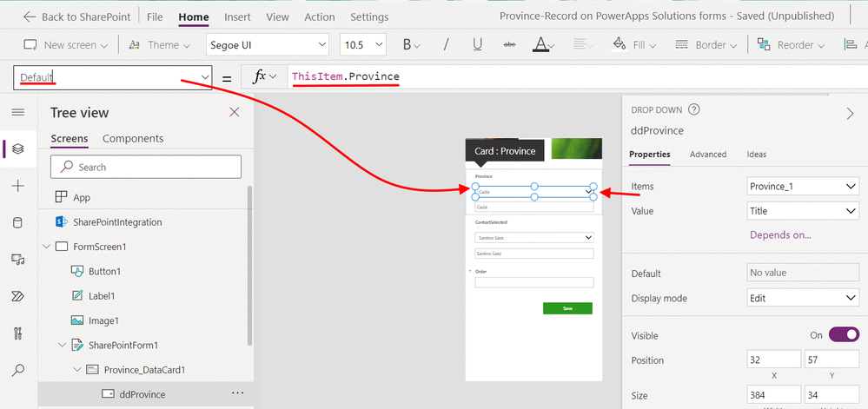Collapse the FormScreen1 tree node
Image resolution: width=868 pixels, height=409 pixels.
47,247
